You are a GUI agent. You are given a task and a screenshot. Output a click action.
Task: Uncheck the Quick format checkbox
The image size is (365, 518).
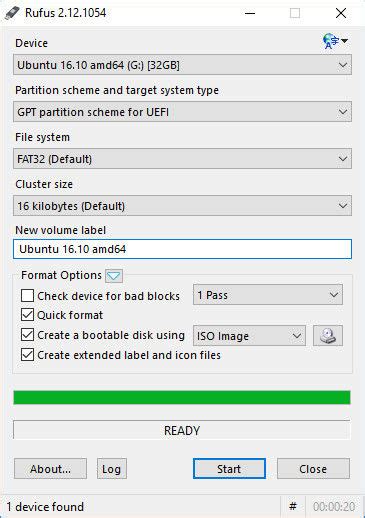point(27,315)
